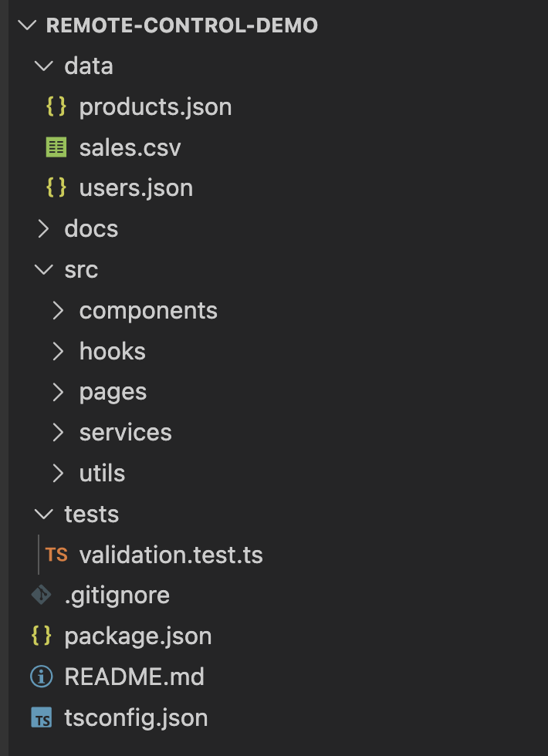Click the green spreadsheet icon for sales.csv
This screenshot has height=756, width=548.
click(x=56, y=147)
